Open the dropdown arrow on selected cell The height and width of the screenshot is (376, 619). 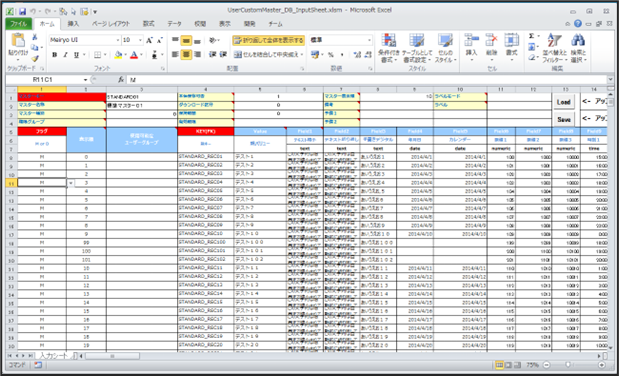tap(71, 183)
